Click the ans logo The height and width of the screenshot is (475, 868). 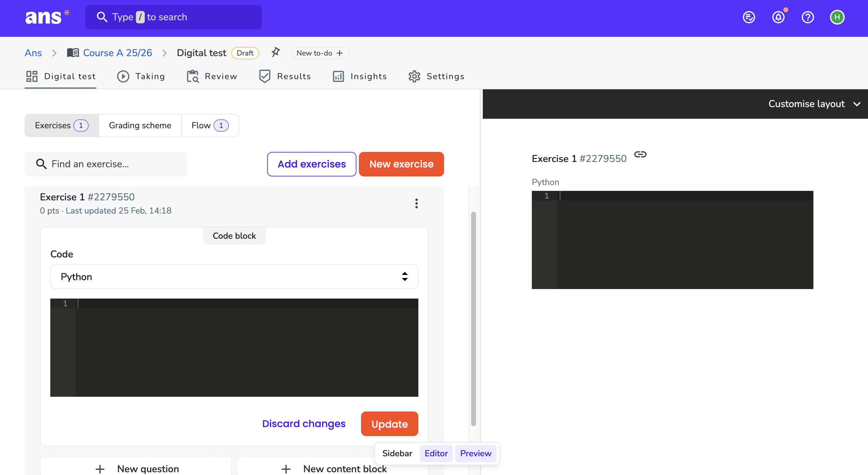click(x=47, y=17)
